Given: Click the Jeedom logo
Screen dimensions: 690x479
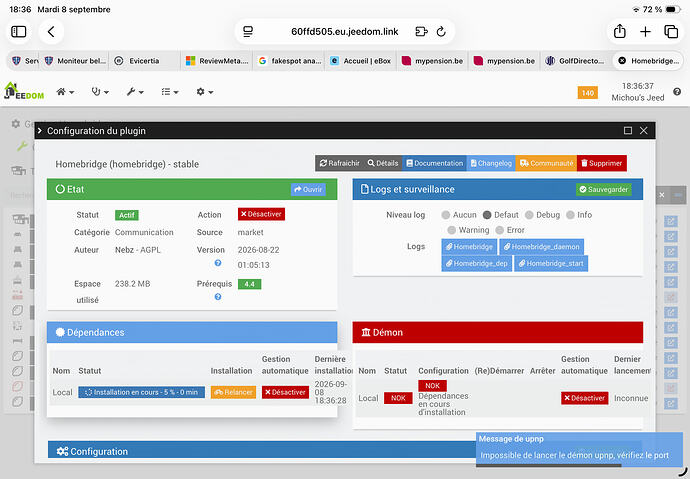Looking at the screenshot, I should click(x=24, y=91).
